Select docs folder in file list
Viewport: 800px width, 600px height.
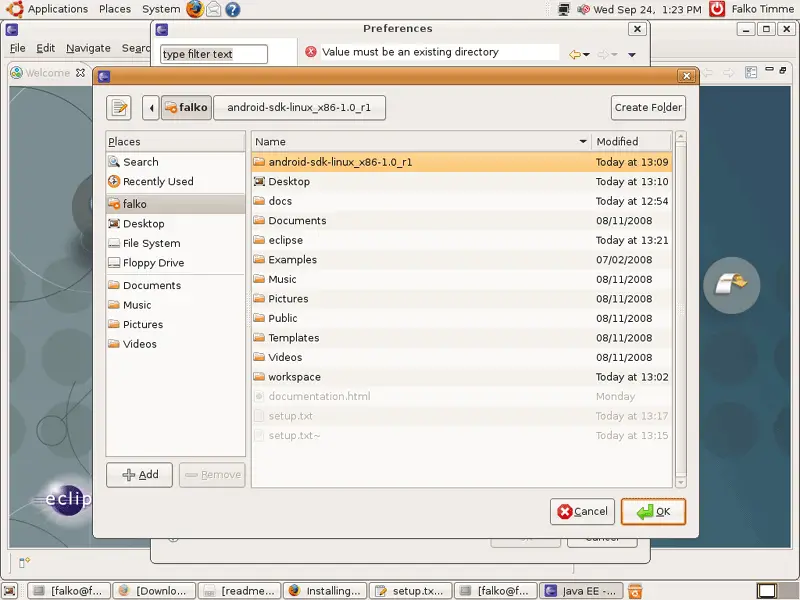pyautogui.click(x=462, y=201)
